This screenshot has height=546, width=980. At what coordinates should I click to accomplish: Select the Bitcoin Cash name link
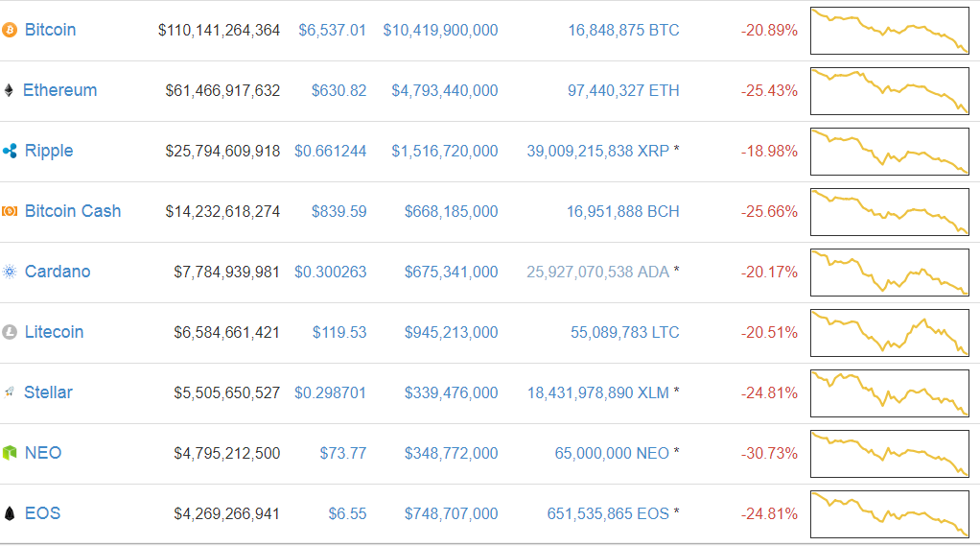click(x=73, y=211)
